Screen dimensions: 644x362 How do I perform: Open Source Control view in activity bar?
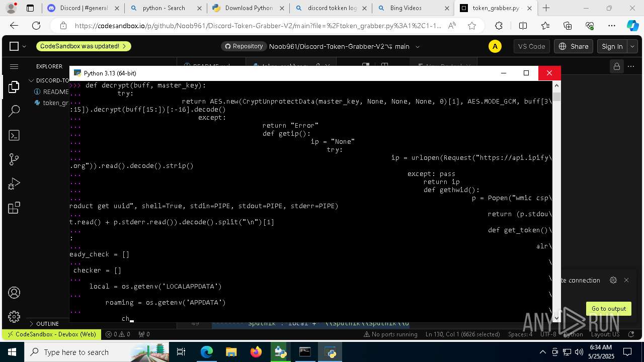(14, 159)
